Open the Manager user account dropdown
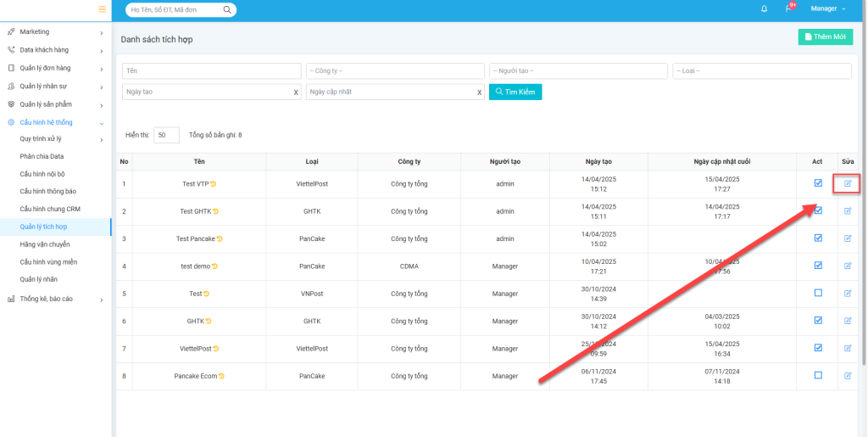Image resolution: width=868 pixels, height=437 pixels. point(827,9)
